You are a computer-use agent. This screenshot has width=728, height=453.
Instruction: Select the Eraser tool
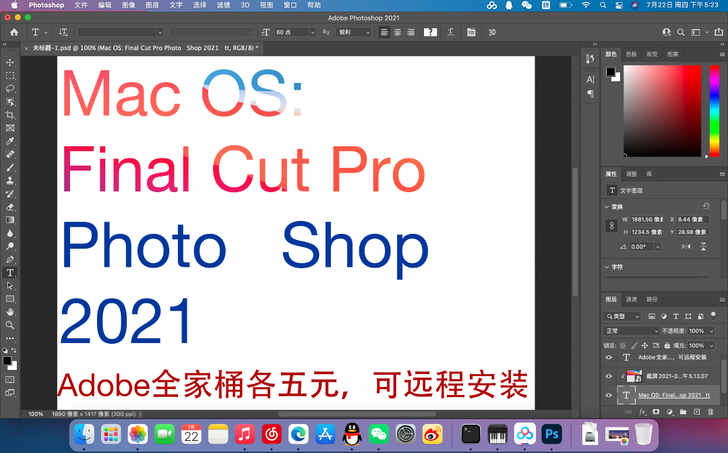[10, 207]
